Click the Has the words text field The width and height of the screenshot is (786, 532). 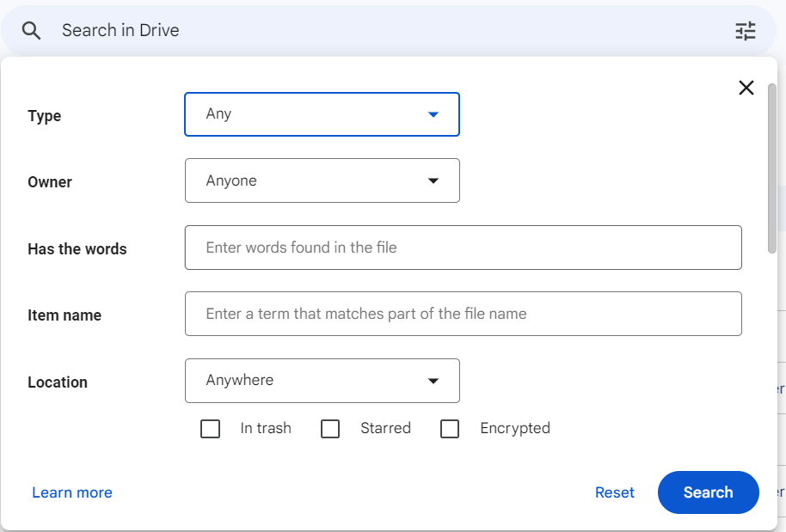(x=463, y=248)
